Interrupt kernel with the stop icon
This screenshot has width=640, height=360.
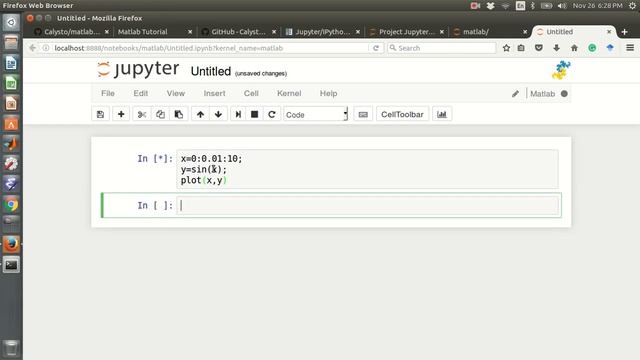(x=254, y=114)
